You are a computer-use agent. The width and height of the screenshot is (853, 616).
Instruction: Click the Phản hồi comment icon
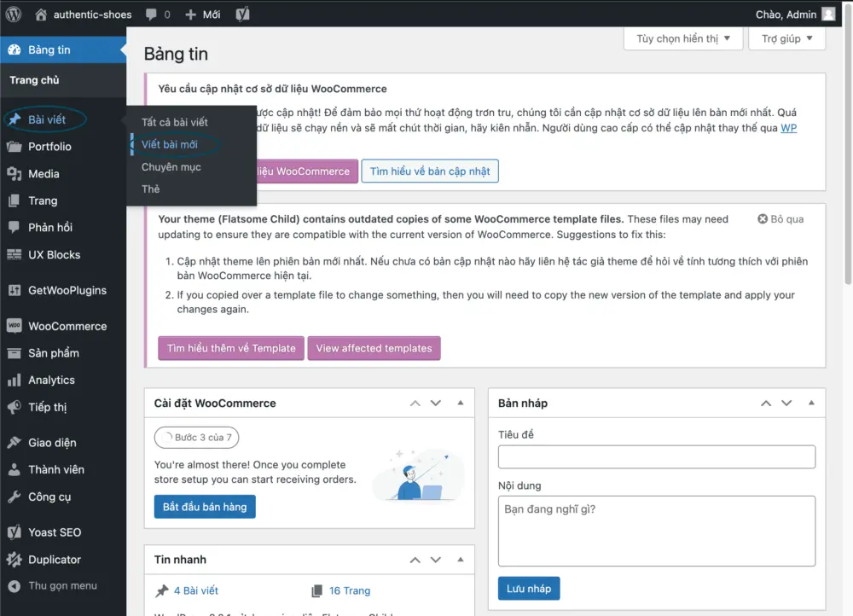pos(15,228)
